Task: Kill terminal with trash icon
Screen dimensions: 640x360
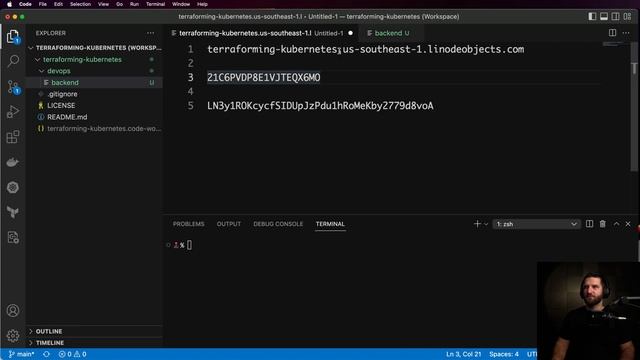Action: pos(602,224)
